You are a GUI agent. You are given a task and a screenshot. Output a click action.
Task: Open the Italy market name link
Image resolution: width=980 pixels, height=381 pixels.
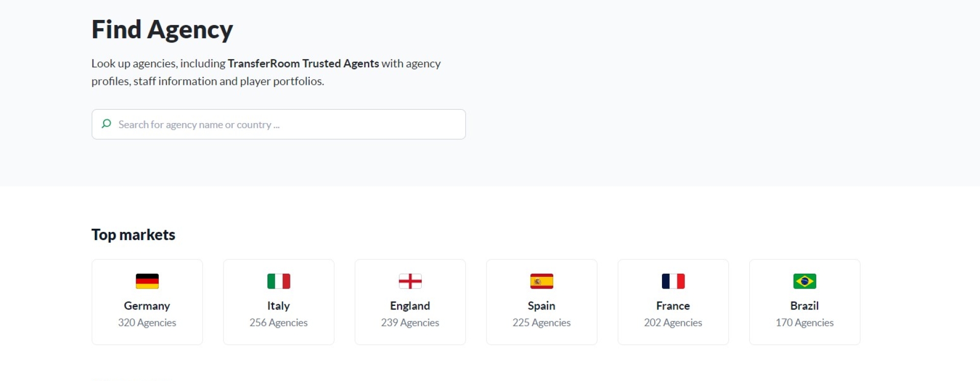279,306
